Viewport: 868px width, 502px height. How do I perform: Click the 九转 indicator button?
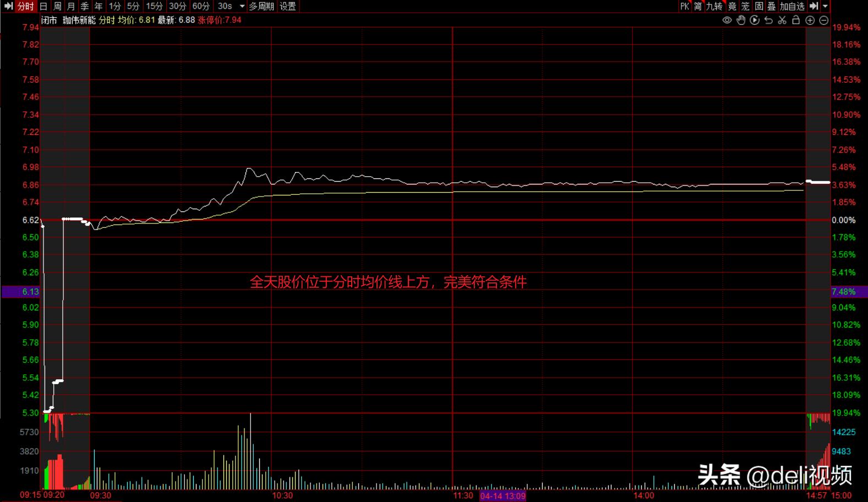pyautogui.click(x=714, y=6)
